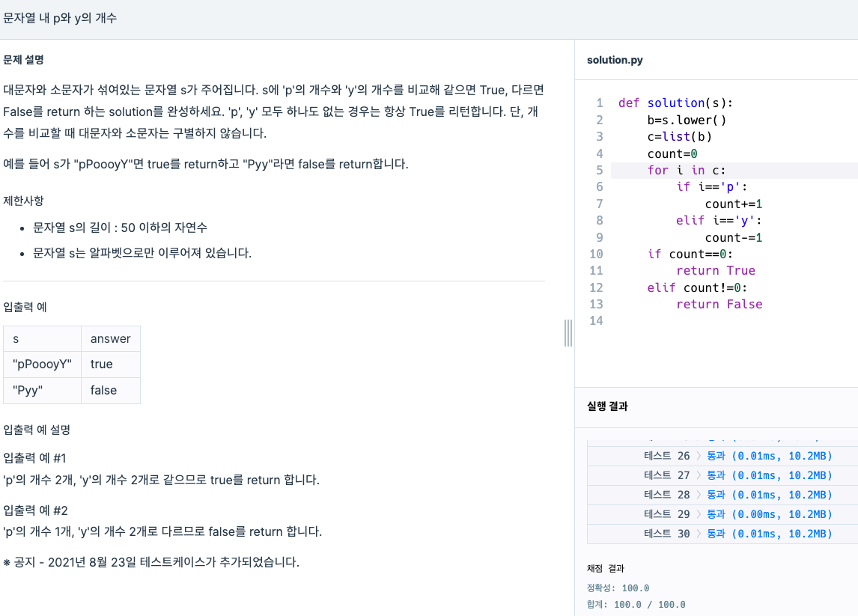This screenshot has width=858, height=616.
Task: Click the 's' column header
Action: tap(42, 339)
